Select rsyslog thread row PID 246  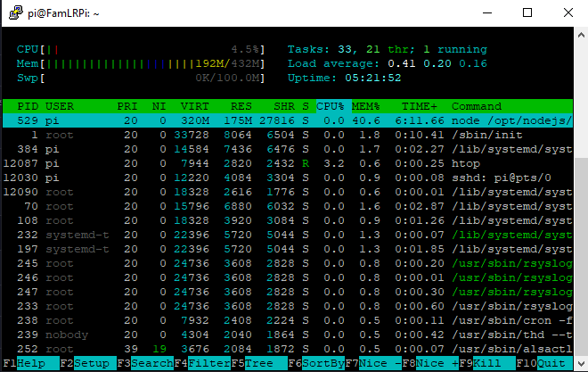(288, 277)
